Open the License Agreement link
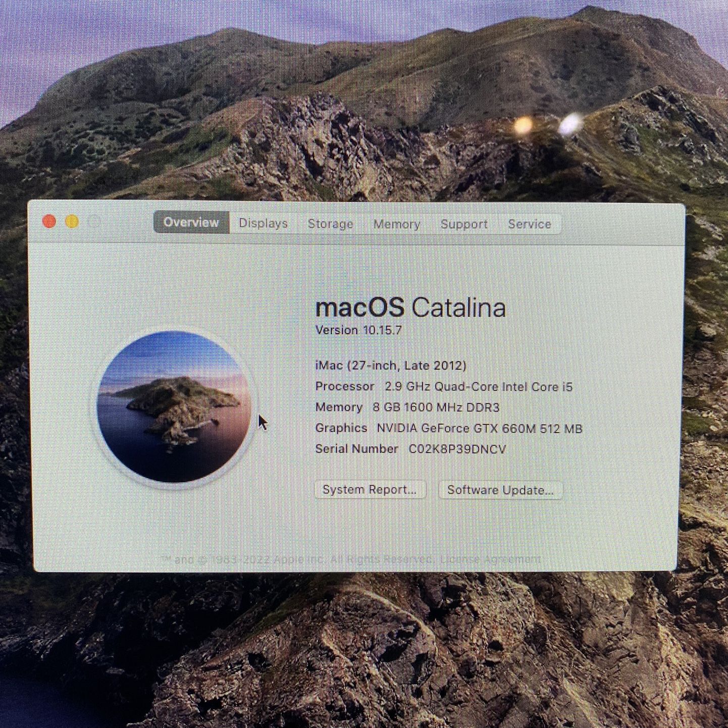Viewport: 728px width, 728px height. [490, 559]
